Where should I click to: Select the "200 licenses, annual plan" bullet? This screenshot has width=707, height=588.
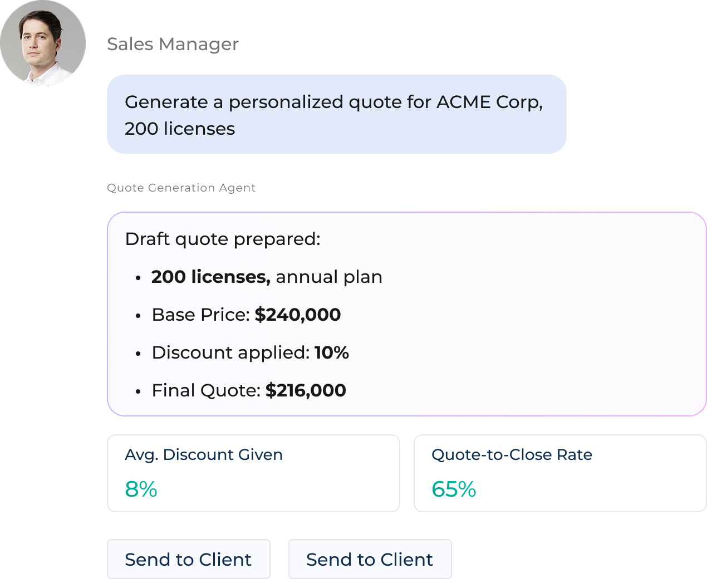click(267, 277)
